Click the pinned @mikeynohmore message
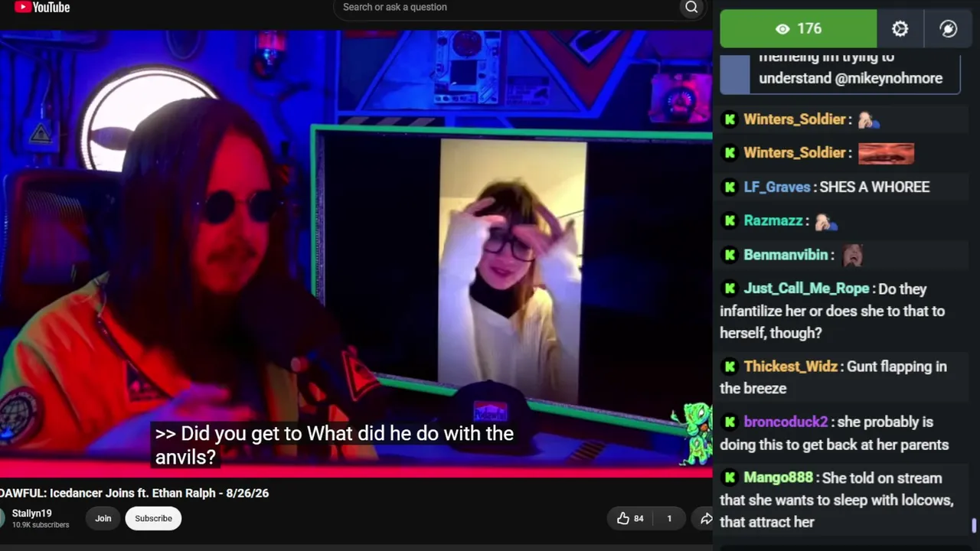 click(x=840, y=74)
